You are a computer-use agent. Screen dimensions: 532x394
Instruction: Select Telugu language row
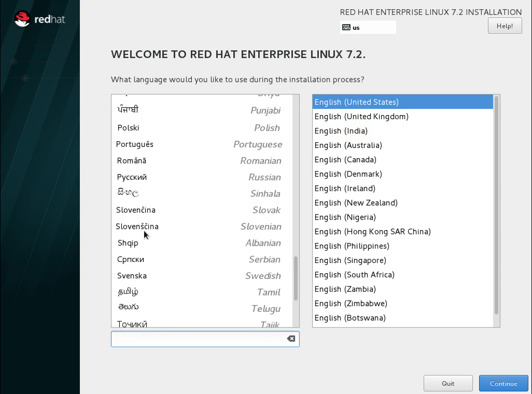click(202, 309)
